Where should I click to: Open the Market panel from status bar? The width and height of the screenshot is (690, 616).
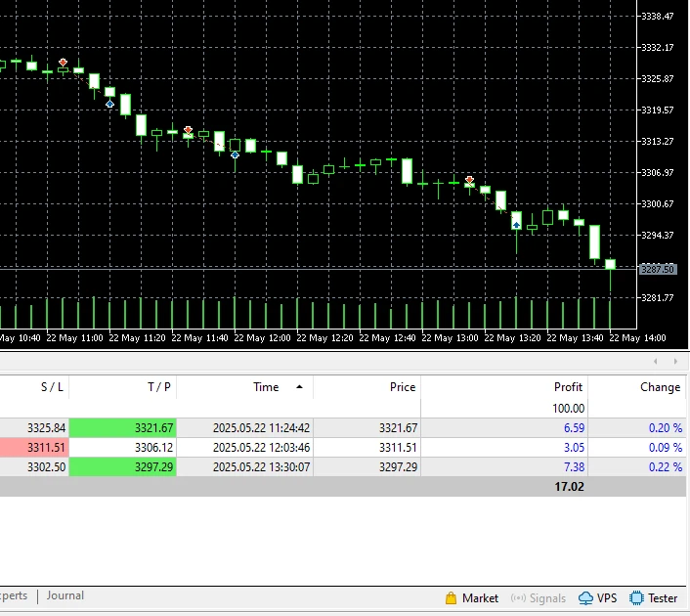(x=471, y=597)
